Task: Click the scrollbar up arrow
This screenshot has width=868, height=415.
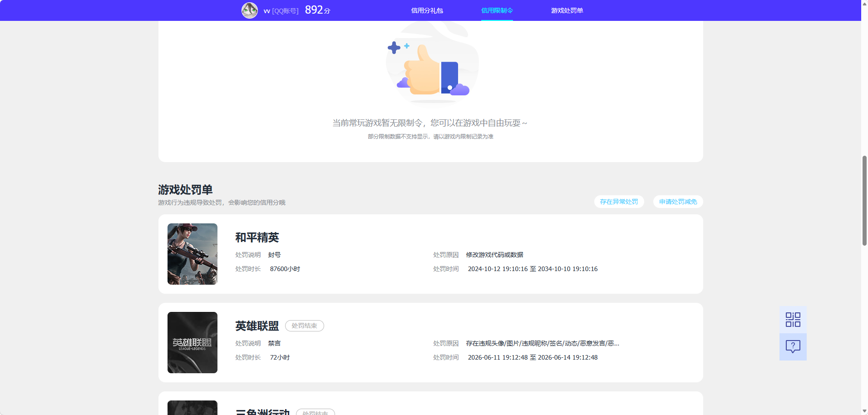Action: coord(864,3)
